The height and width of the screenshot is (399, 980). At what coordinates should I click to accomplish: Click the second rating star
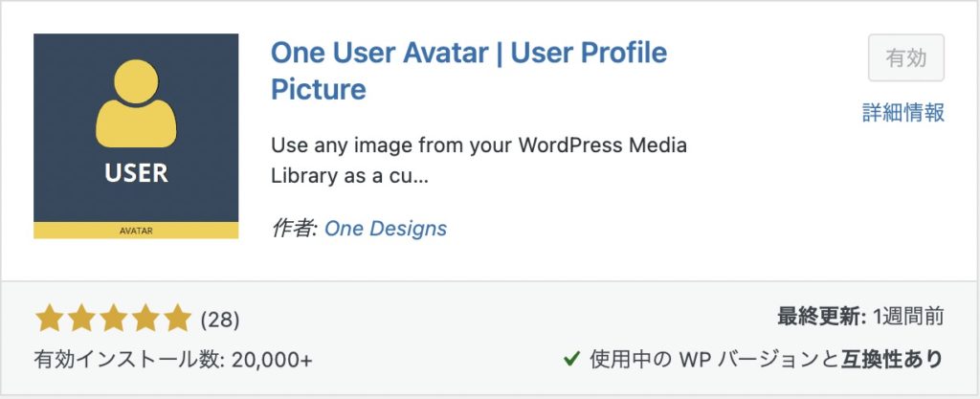pos(80,318)
